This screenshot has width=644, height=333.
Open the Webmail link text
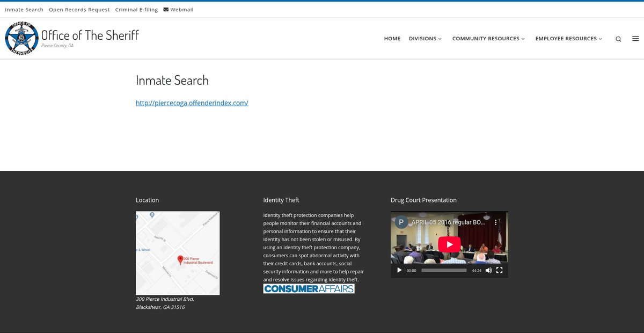coord(182,10)
